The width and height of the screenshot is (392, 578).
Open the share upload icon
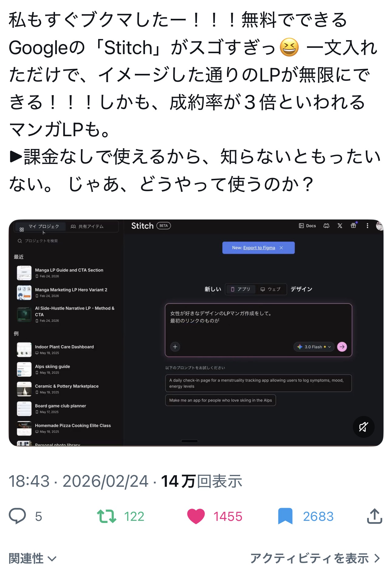pos(374,516)
